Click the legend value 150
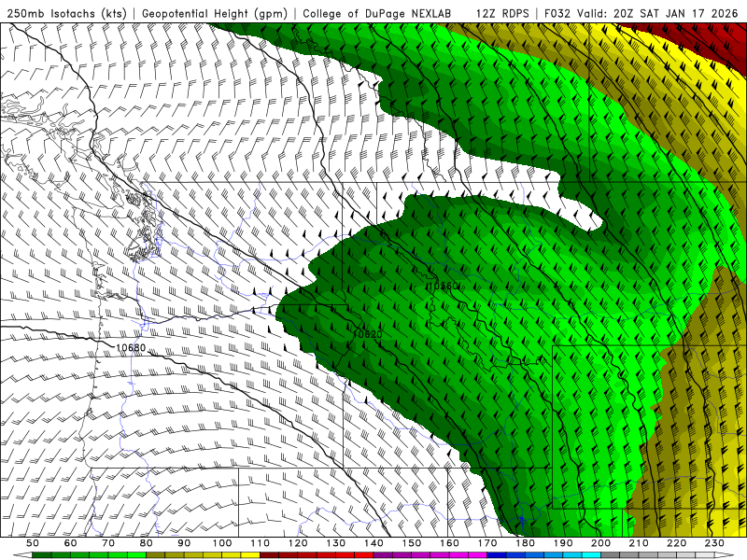Screen dimensions: 747x560 (412, 543)
